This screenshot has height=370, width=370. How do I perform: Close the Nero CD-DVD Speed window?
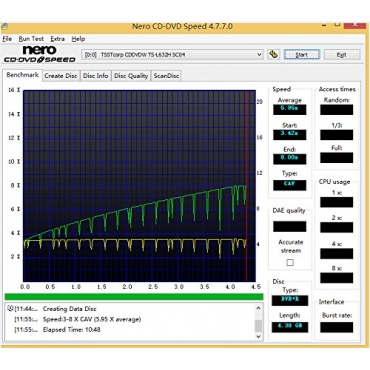click(355, 25)
